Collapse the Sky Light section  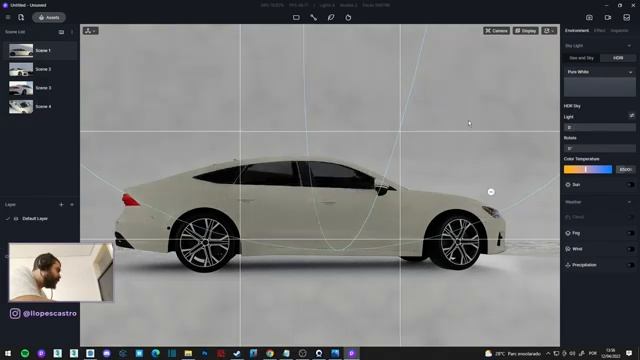629,46
